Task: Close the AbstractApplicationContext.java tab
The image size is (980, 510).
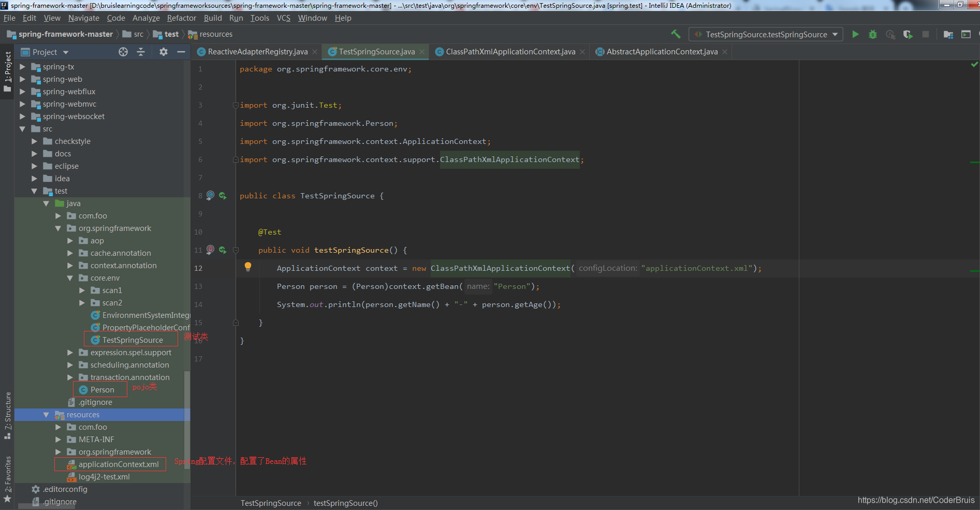Action: pyautogui.click(x=725, y=52)
